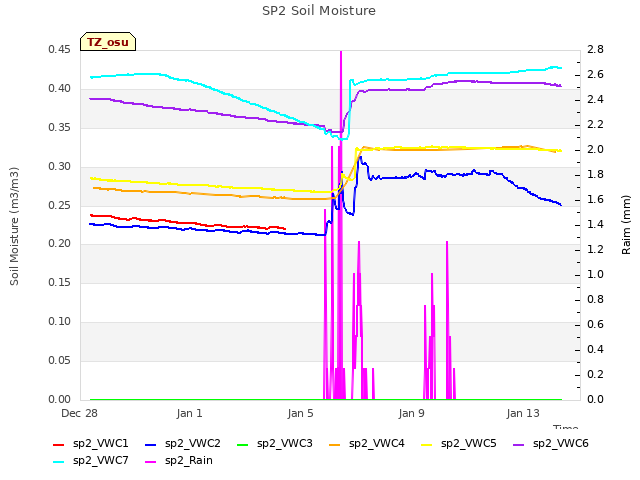This screenshot has width=640, height=480.
Task: Click the SP2 Soil Moisture chart title
Action: coord(319,11)
